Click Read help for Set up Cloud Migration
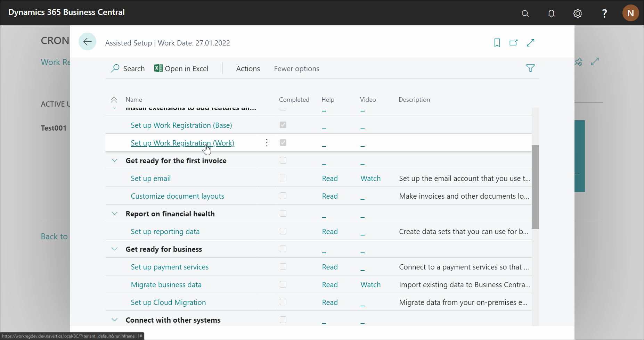 pos(330,302)
